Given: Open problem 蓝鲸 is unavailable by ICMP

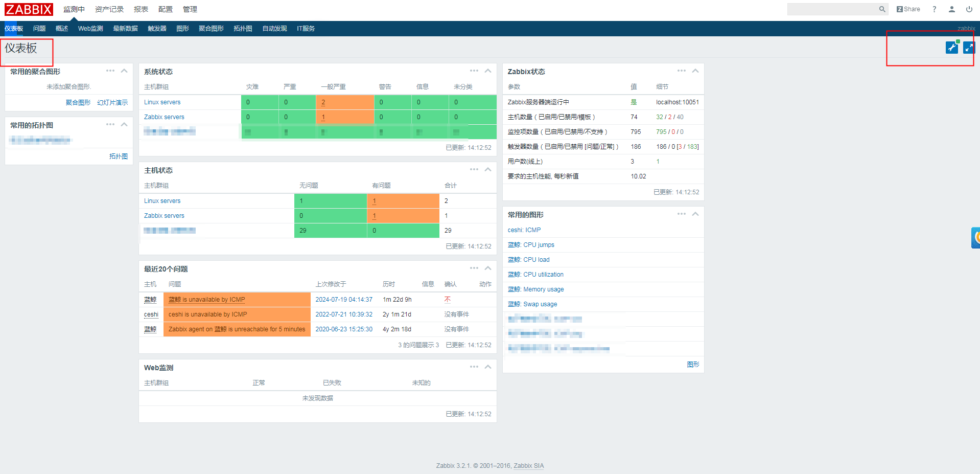Looking at the screenshot, I should point(207,300).
